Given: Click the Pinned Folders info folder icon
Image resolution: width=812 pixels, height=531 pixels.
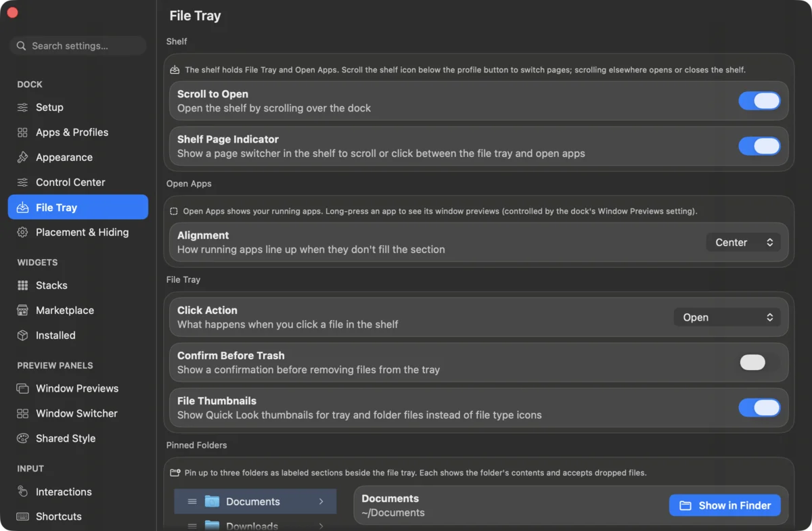Looking at the screenshot, I should 175,473.
